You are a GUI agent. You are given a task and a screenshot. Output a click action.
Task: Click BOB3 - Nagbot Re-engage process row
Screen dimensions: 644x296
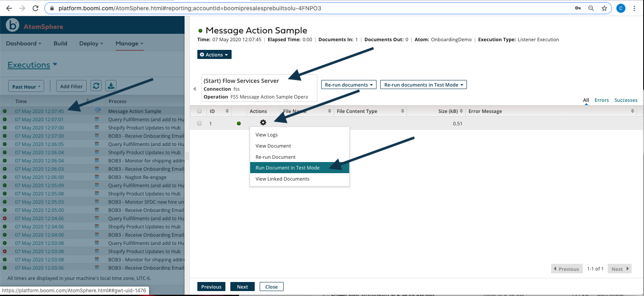pos(92,177)
